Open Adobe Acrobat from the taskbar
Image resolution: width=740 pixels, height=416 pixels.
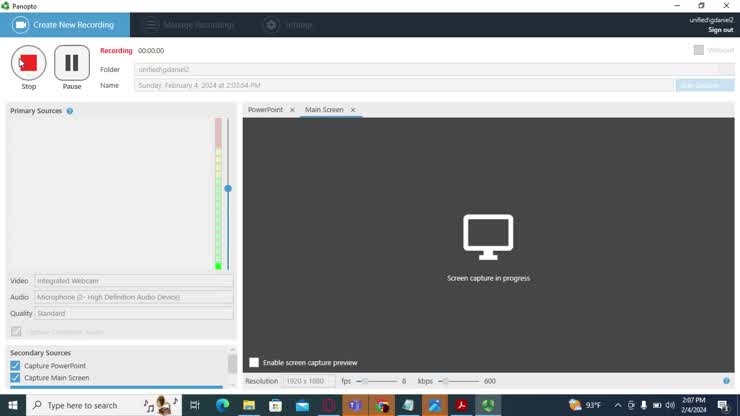(x=461, y=405)
